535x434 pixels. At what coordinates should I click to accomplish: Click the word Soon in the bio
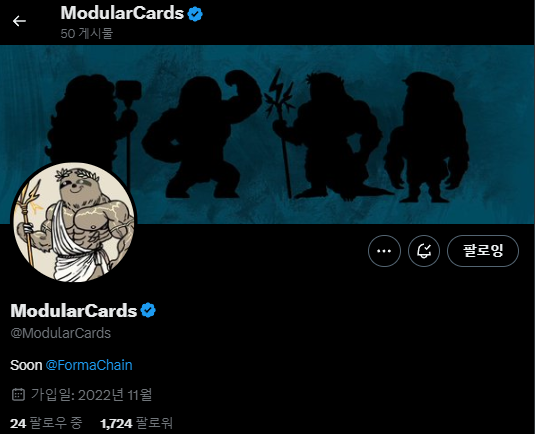26,365
